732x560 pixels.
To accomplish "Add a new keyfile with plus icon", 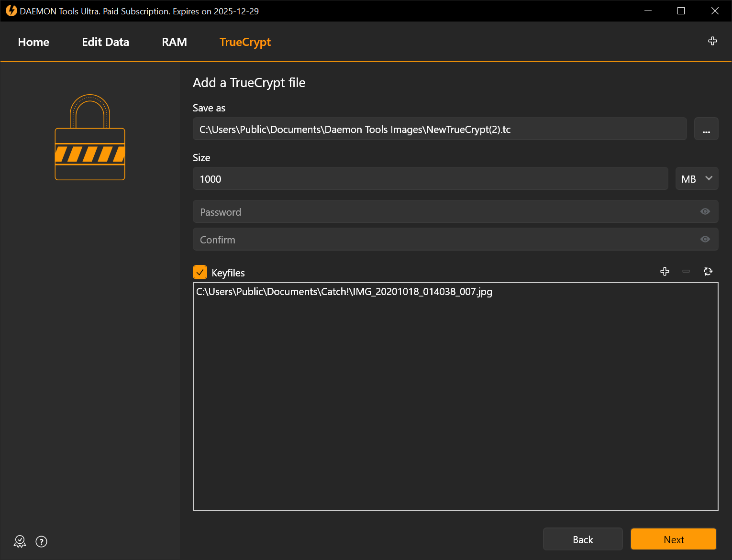I will click(665, 272).
